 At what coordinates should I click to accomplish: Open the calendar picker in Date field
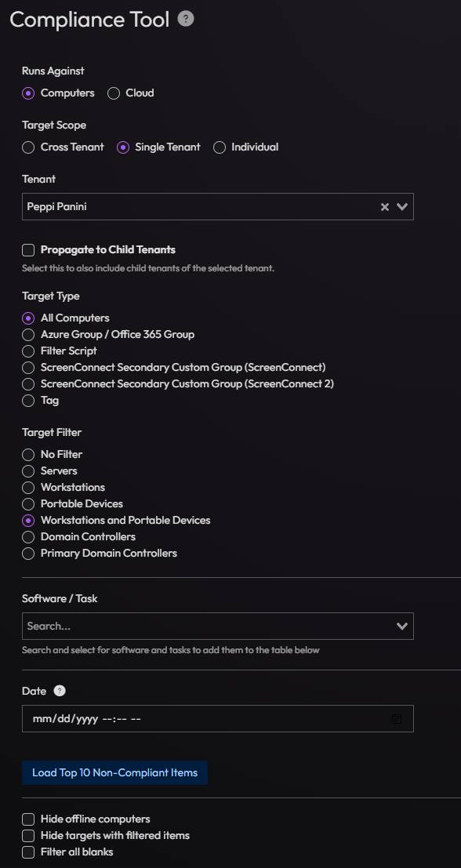396,719
